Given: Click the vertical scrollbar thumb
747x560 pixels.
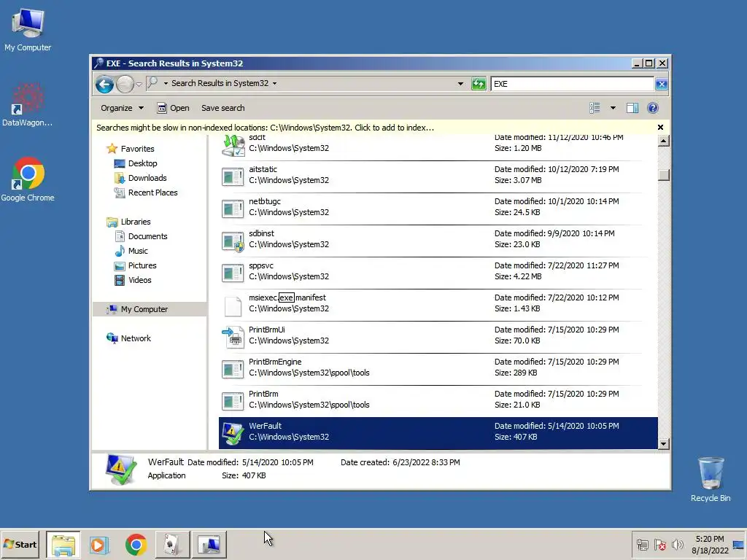Looking at the screenshot, I should pos(664,175).
